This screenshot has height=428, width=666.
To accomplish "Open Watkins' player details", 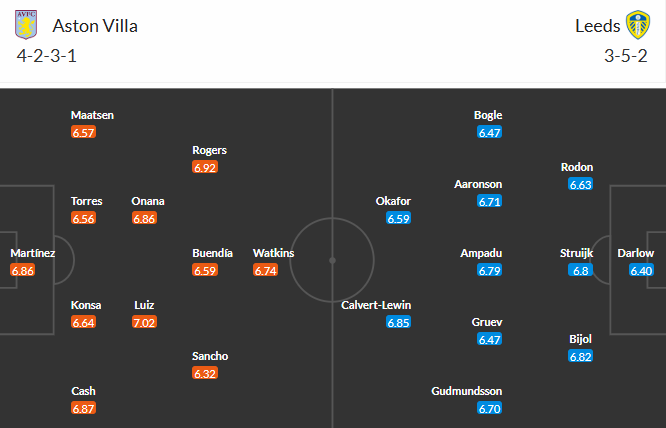I will [273, 253].
